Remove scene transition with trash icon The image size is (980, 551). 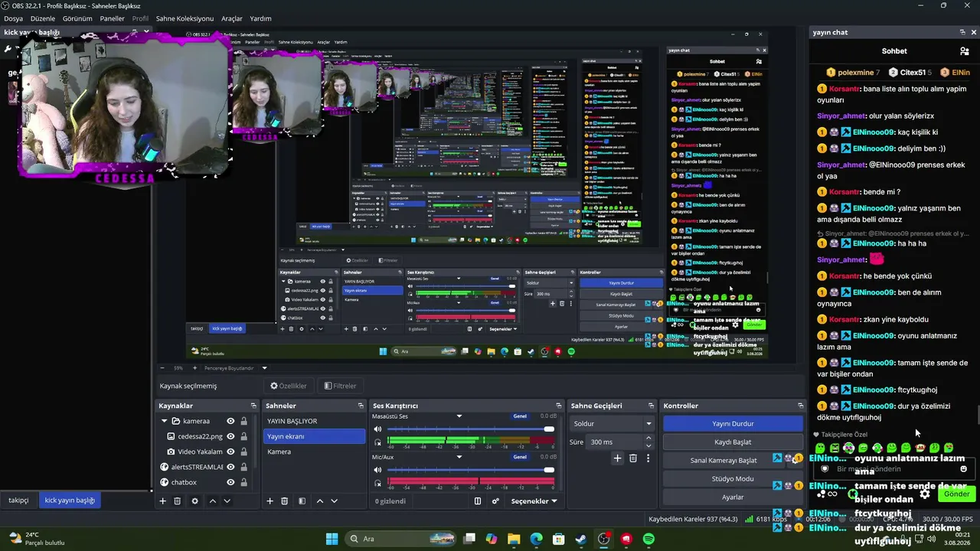pyautogui.click(x=632, y=458)
